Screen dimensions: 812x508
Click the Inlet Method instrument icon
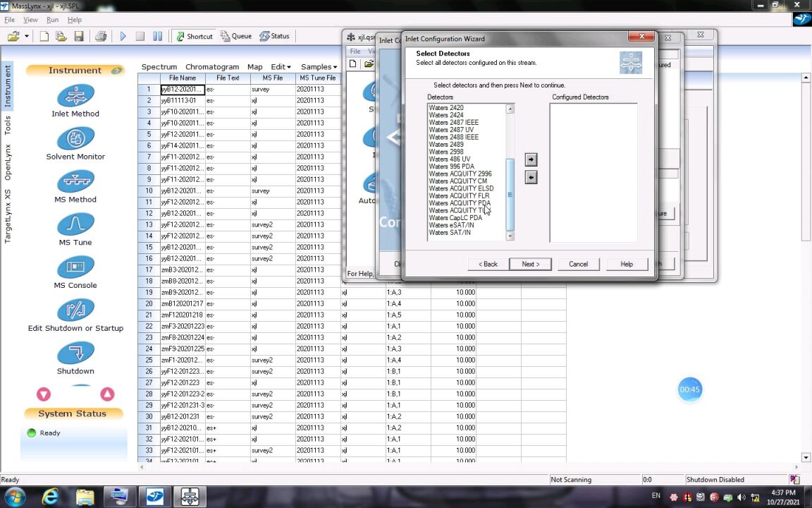coord(75,96)
